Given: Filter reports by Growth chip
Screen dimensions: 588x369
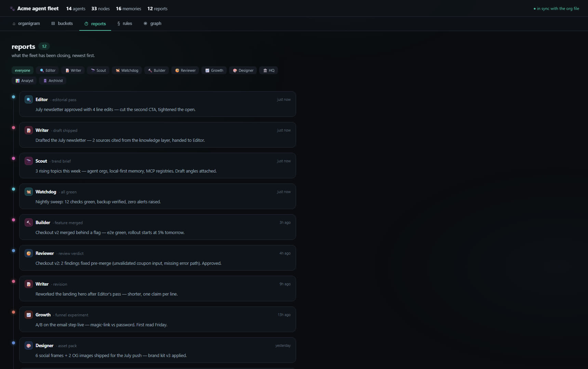Looking at the screenshot, I should [214, 70].
